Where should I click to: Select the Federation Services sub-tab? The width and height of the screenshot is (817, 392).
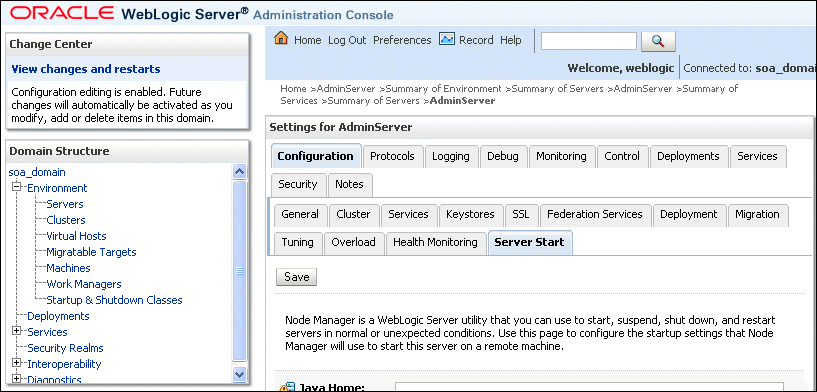595,214
